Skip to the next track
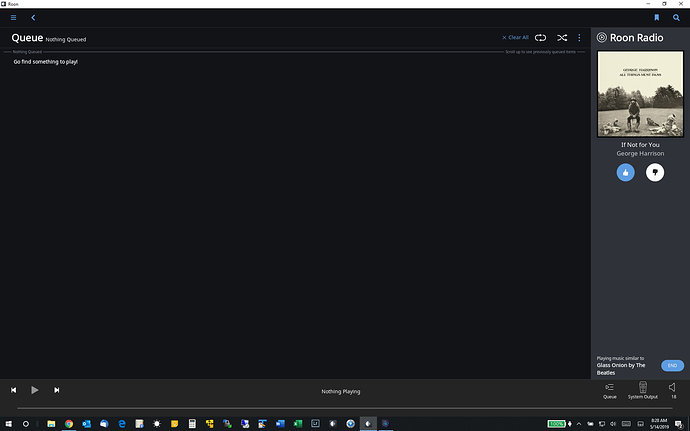This screenshot has width=690, height=431. tap(56, 390)
